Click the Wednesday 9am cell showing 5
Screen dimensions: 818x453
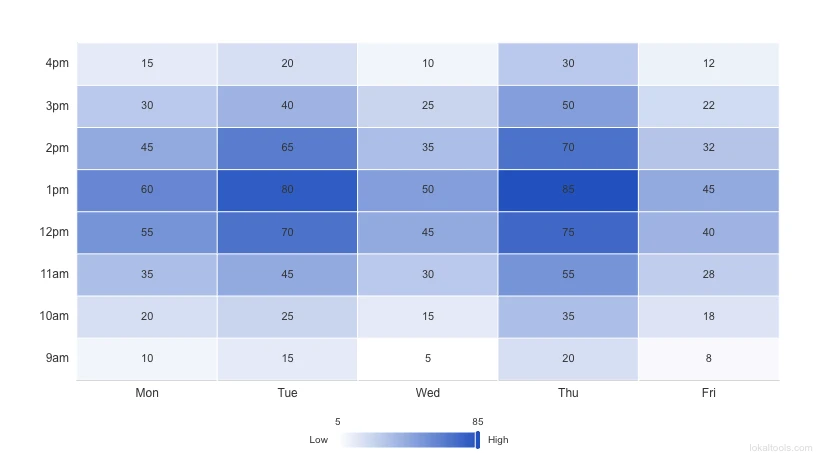(428, 358)
